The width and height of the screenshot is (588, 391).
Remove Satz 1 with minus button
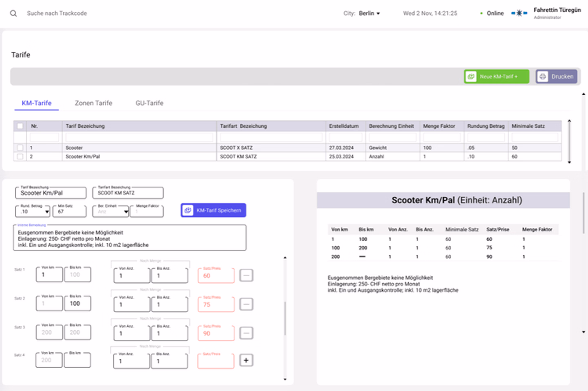tap(246, 275)
